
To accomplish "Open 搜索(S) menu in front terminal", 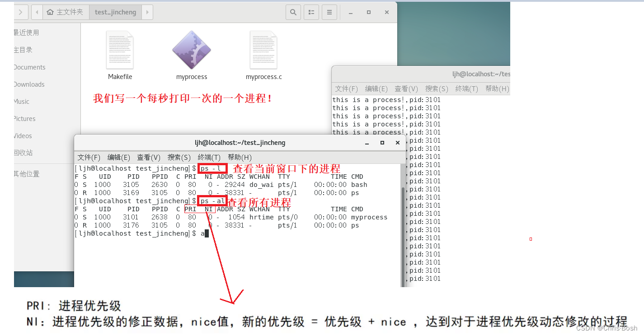I will pyautogui.click(x=179, y=157).
